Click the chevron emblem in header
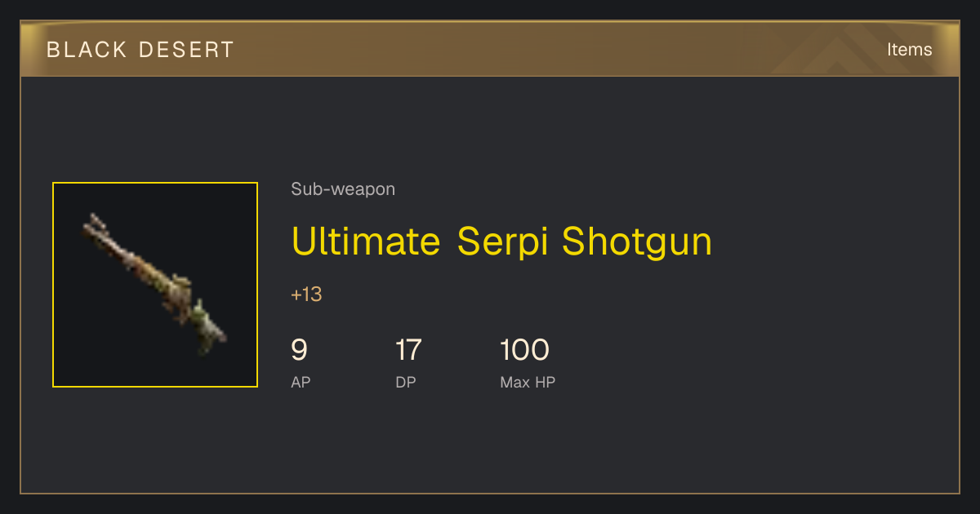The image size is (980, 514). click(x=833, y=51)
